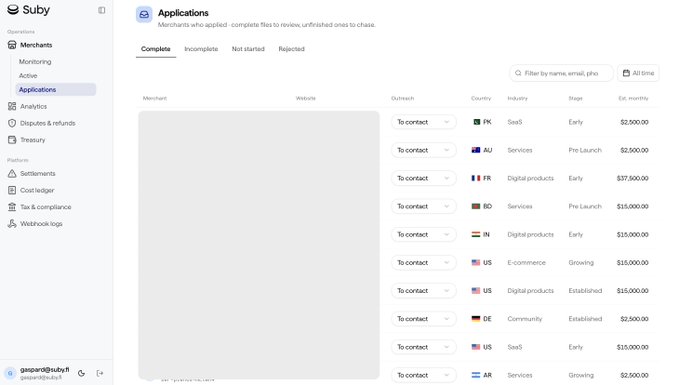Image resolution: width=679 pixels, height=385 pixels.
Task: Click the Country column header
Action: click(x=481, y=98)
